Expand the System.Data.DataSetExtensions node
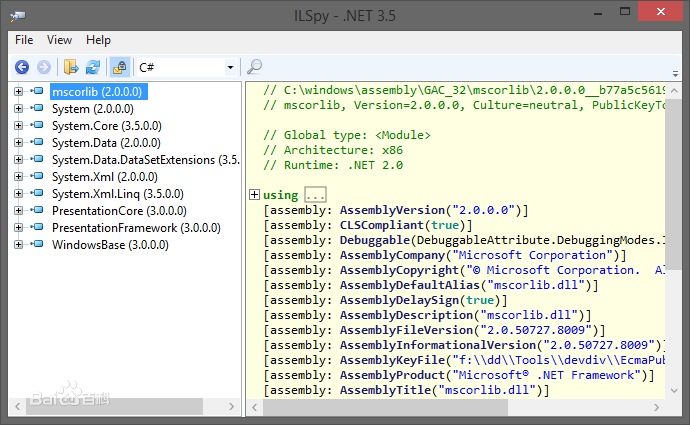 (x=18, y=159)
